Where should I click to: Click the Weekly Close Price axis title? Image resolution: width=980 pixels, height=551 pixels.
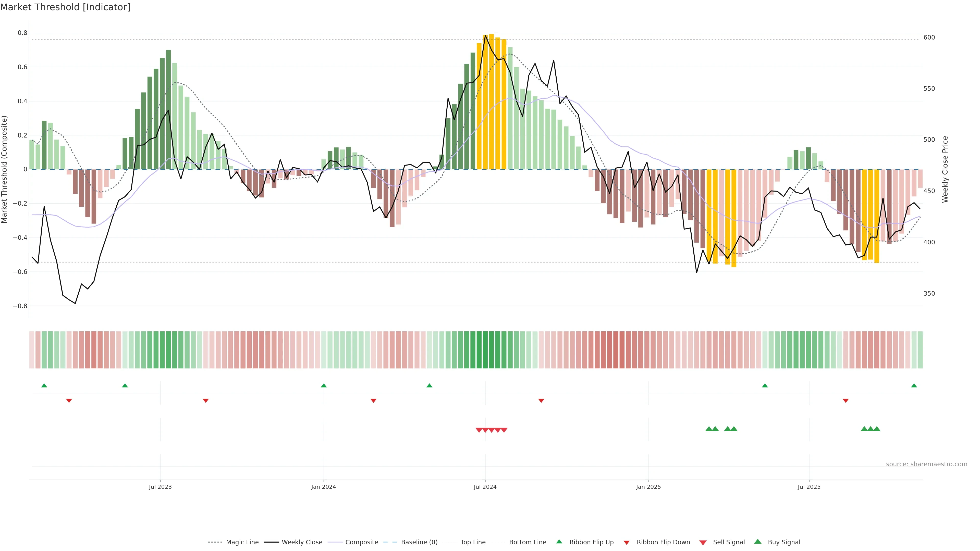[x=945, y=169]
